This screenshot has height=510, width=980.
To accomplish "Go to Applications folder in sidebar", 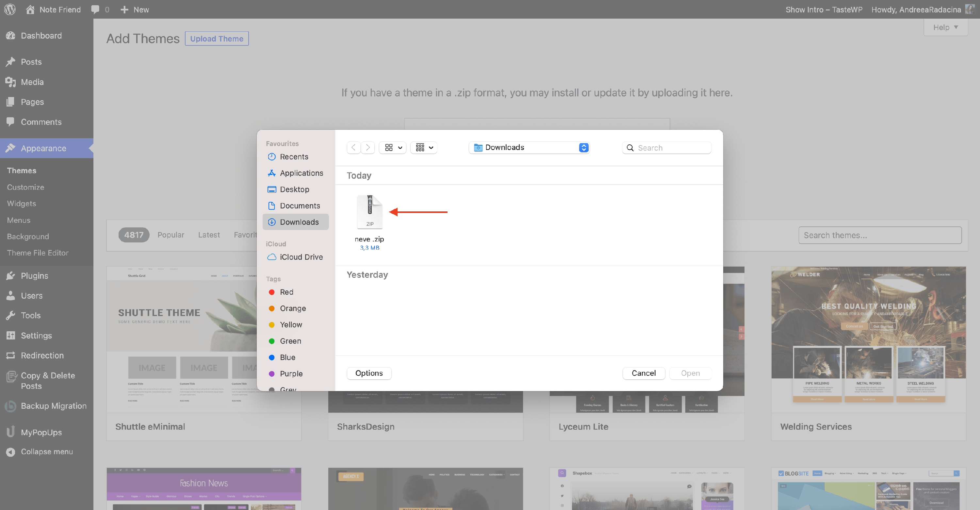I will (301, 173).
